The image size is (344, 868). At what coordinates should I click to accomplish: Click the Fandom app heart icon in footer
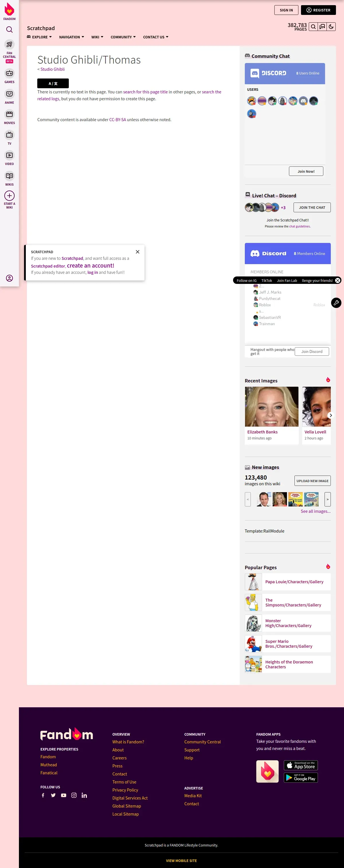coord(267,771)
